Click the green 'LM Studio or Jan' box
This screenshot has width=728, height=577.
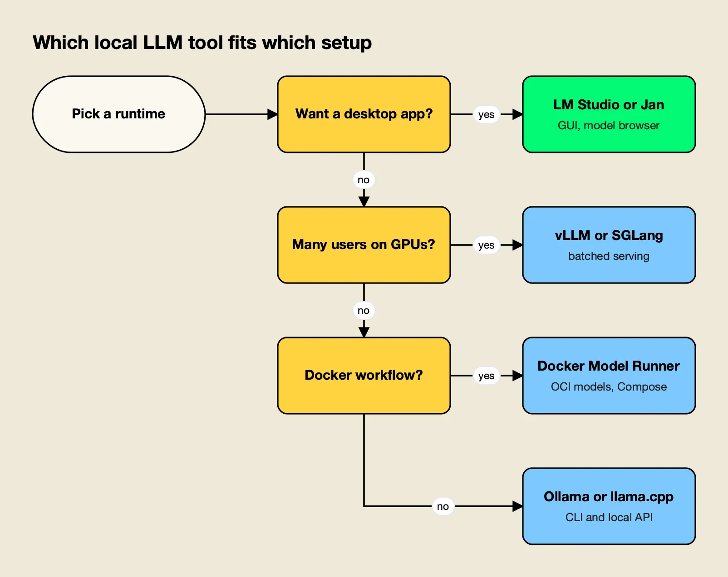[609, 114]
